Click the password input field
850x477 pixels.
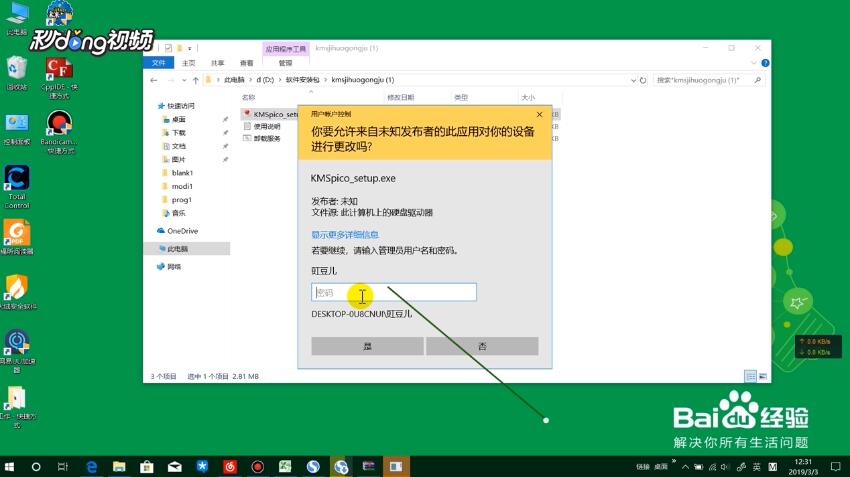394,292
